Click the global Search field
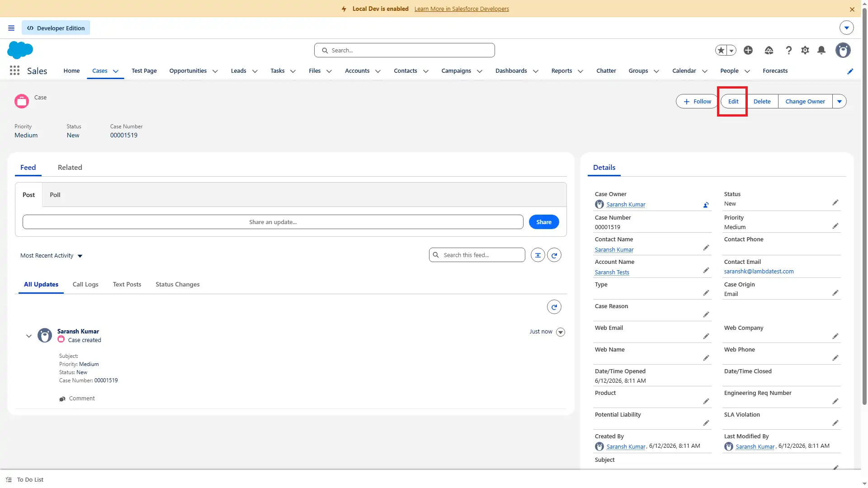This screenshot has height=488, width=868. click(405, 50)
